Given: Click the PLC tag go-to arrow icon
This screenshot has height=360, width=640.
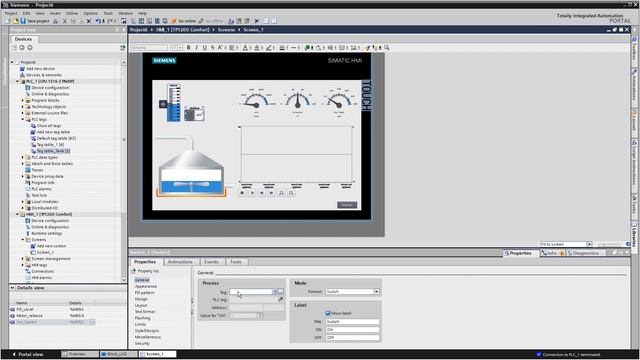Looking at the screenshot, I should (281, 300).
